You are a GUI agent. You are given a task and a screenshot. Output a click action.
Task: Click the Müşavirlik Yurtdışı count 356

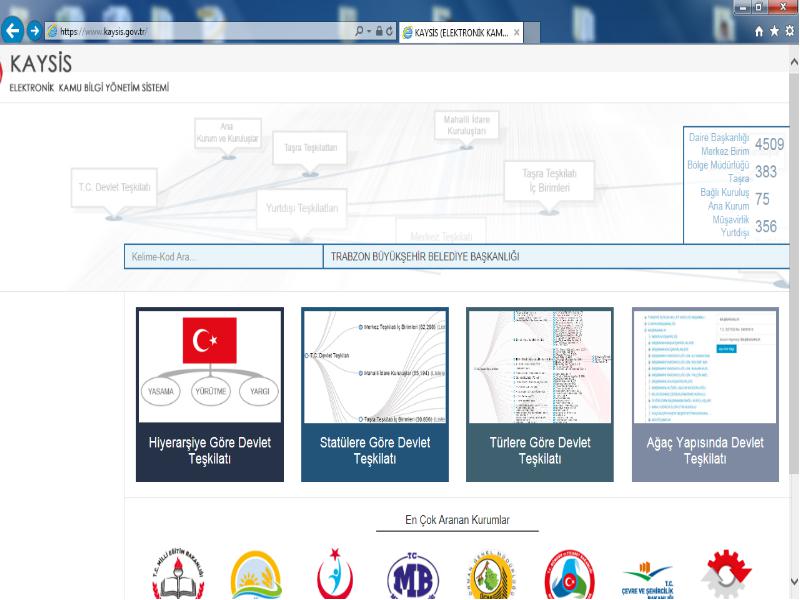766,226
